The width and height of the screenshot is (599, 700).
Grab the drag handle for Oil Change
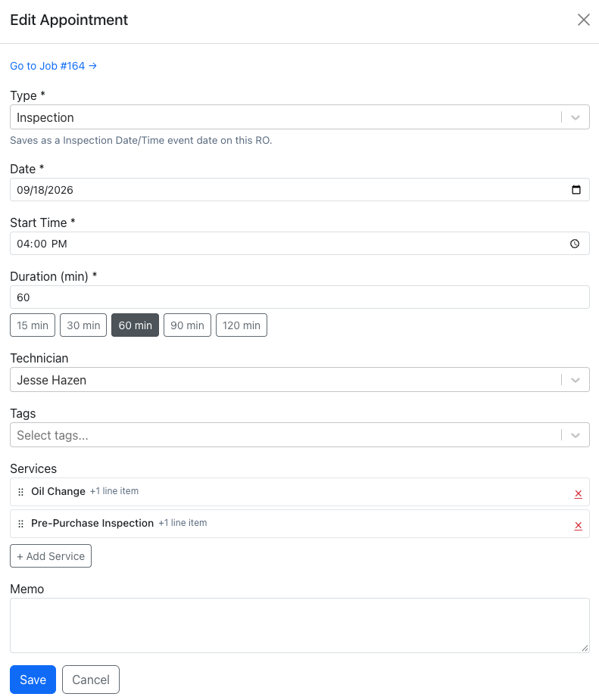coord(20,492)
